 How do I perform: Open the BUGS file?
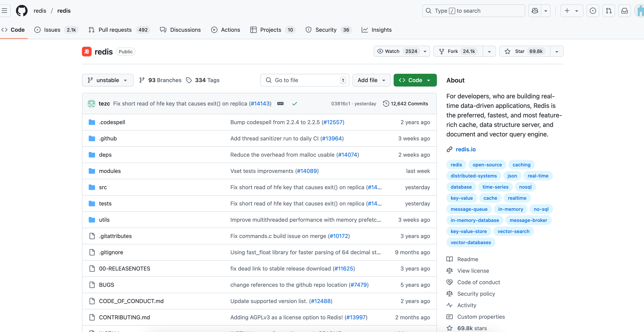click(107, 285)
